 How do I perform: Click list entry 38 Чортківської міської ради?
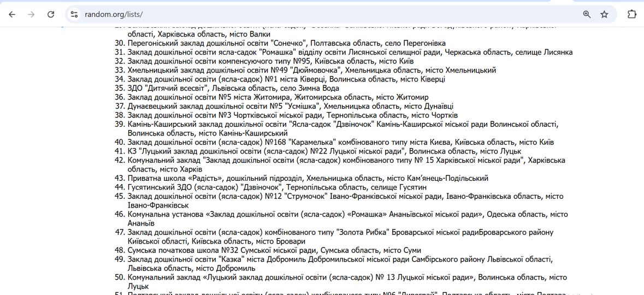292,115
